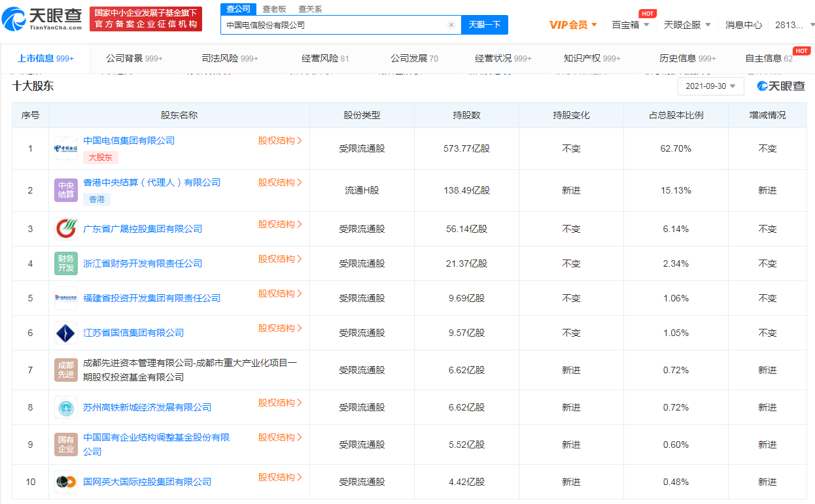
Task: Open 福建省投资开发集团有限责任公司 link
Action: point(152,298)
